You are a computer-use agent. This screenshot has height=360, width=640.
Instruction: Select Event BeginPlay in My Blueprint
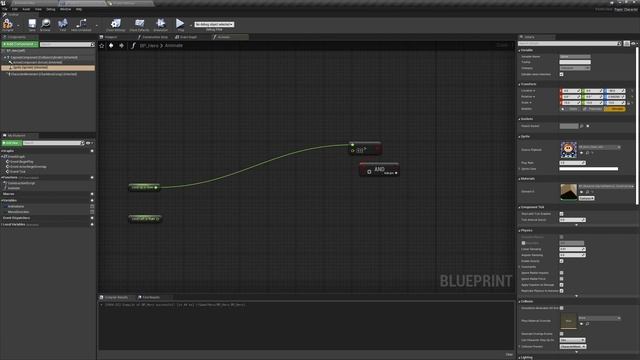pos(21,162)
